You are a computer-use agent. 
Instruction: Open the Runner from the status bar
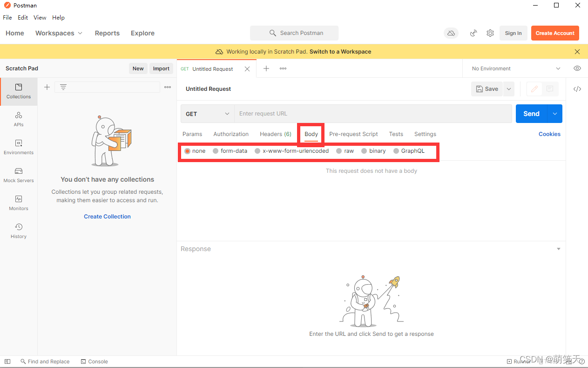tap(518, 361)
